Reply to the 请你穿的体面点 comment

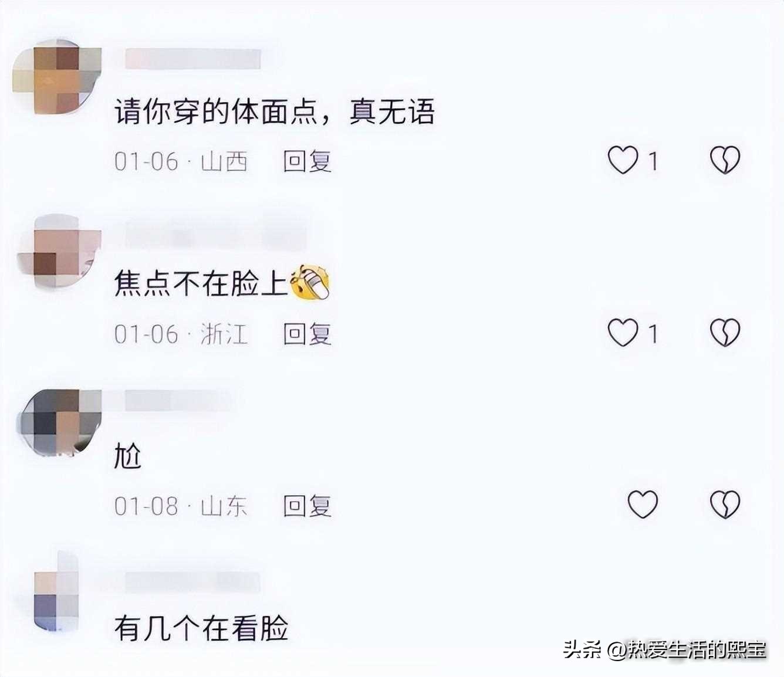[307, 161]
